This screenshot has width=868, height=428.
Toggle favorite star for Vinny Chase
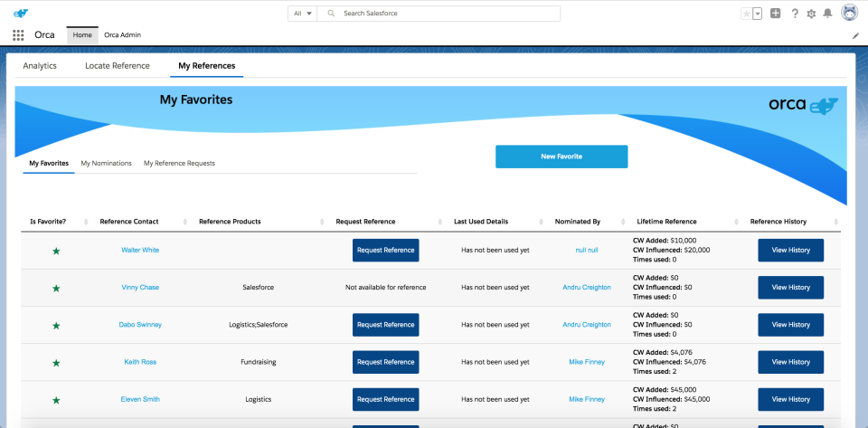[56, 288]
